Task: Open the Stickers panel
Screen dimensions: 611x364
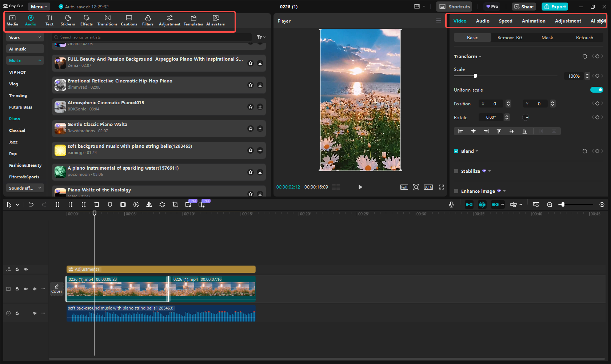Action: click(x=68, y=20)
